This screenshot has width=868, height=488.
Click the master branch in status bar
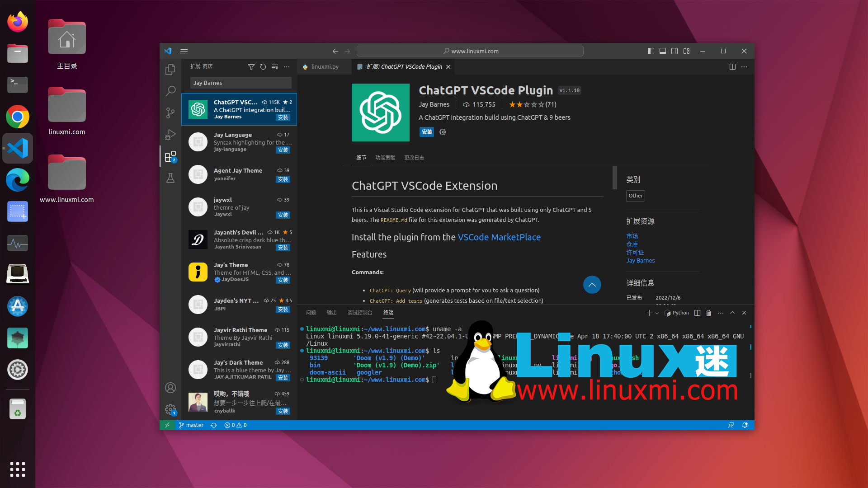[191, 425]
